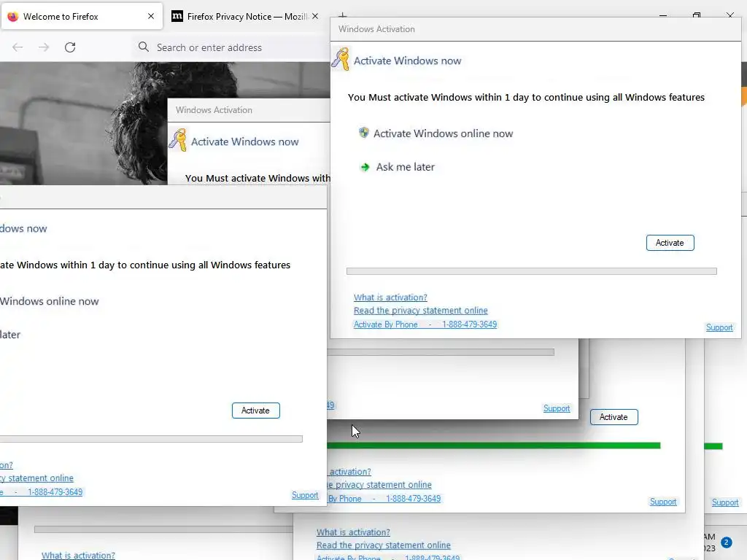Image resolution: width=747 pixels, height=560 pixels.
Task: Select Windows online now option in the left dialog
Action: pos(50,301)
